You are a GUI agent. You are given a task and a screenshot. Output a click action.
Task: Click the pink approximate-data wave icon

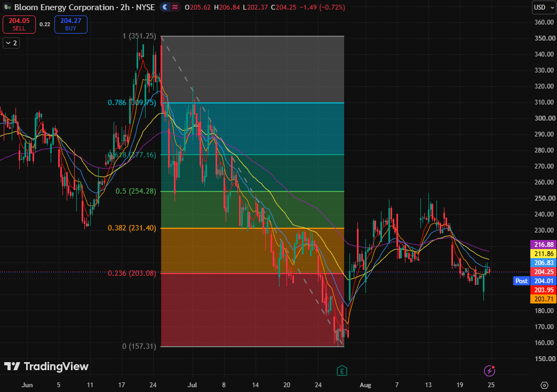[175, 7]
